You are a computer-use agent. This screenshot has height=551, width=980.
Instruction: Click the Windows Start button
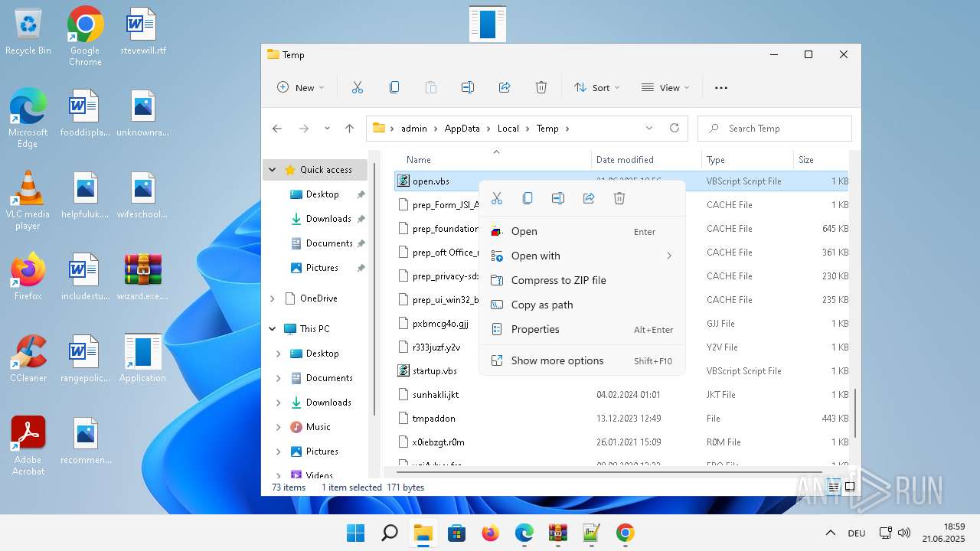click(x=356, y=533)
